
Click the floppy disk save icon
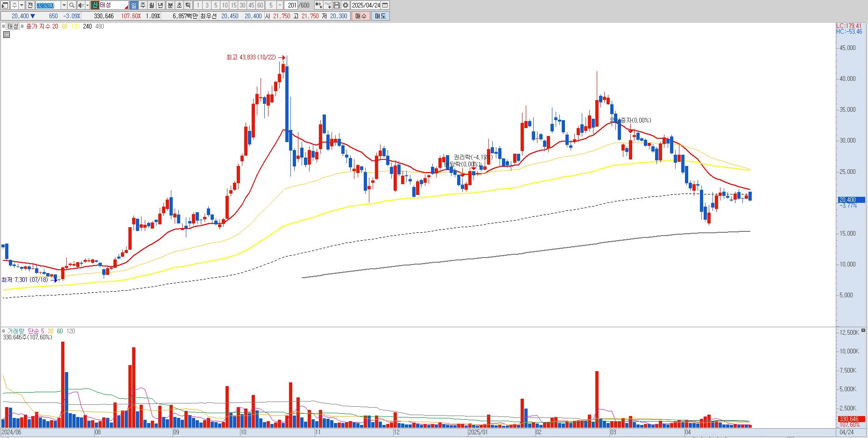pyautogui.click(x=336, y=5)
